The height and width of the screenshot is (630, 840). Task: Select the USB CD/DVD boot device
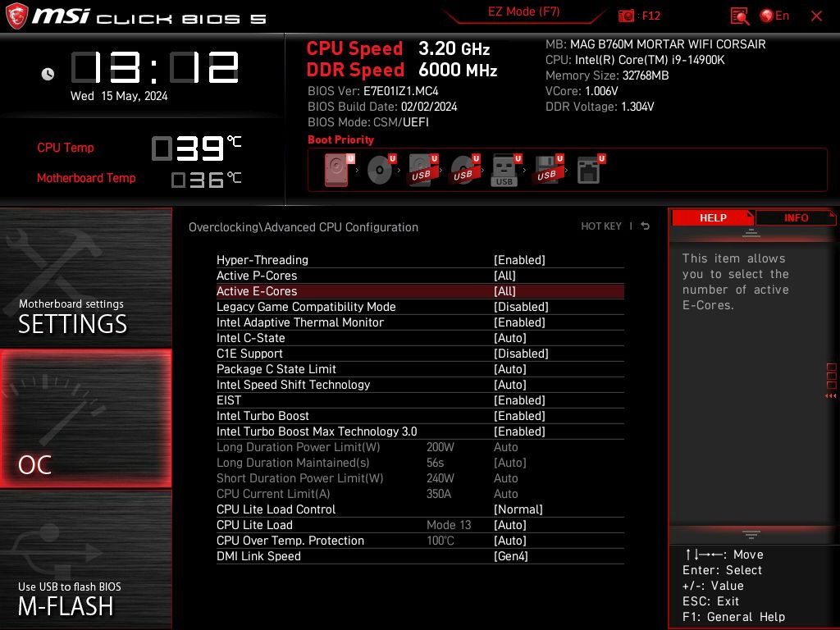coord(465,170)
